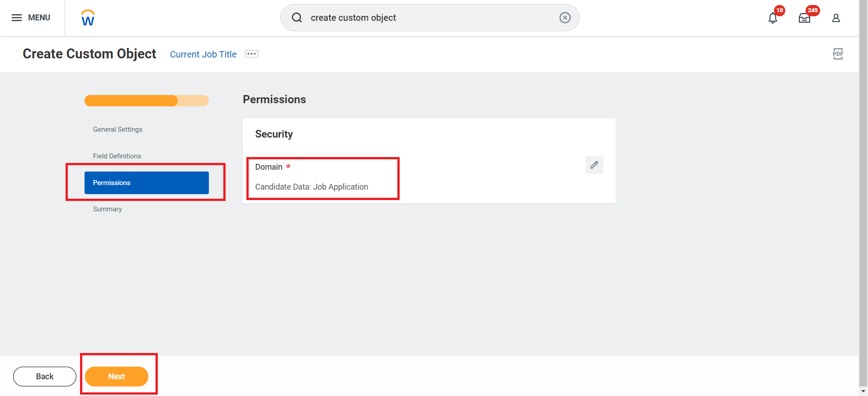Select the Permissions step in the sidebar
This screenshot has height=396, width=868.
[x=146, y=182]
